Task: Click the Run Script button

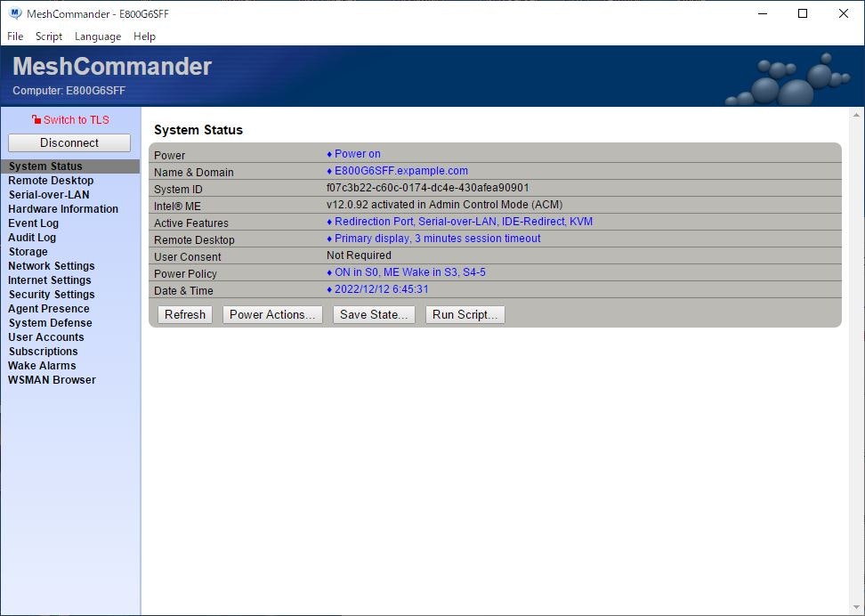Action: pyautogui.click(x=465, y=314)
